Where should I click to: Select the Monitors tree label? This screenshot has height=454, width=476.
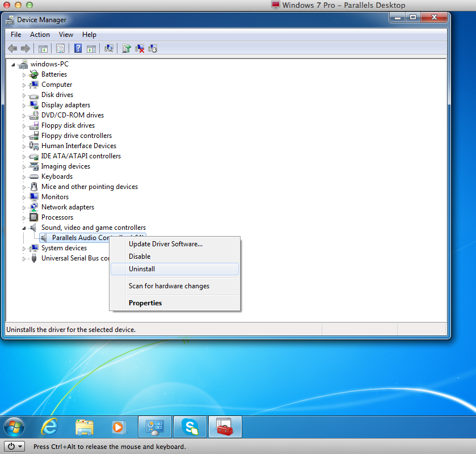coord(55,197)
